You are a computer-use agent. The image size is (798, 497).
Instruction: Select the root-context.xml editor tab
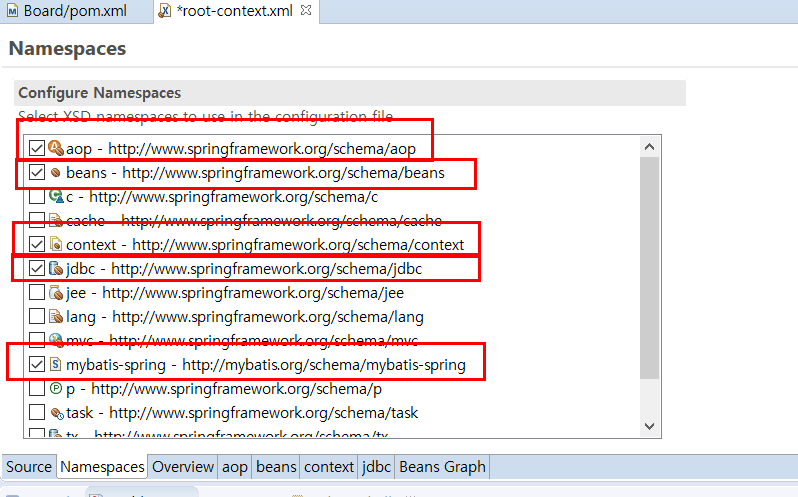point(235,11)
